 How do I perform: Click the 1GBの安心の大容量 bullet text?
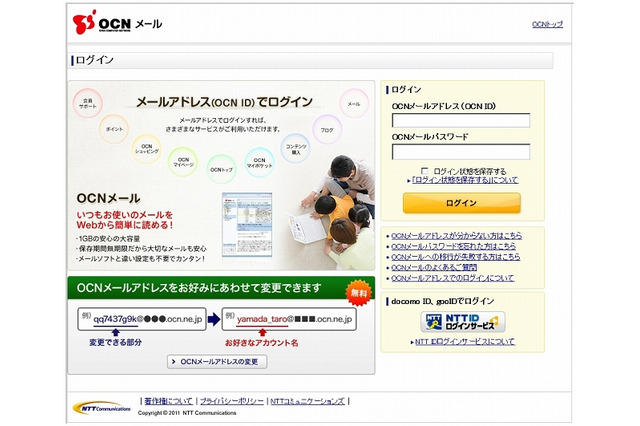coord(109,239)
